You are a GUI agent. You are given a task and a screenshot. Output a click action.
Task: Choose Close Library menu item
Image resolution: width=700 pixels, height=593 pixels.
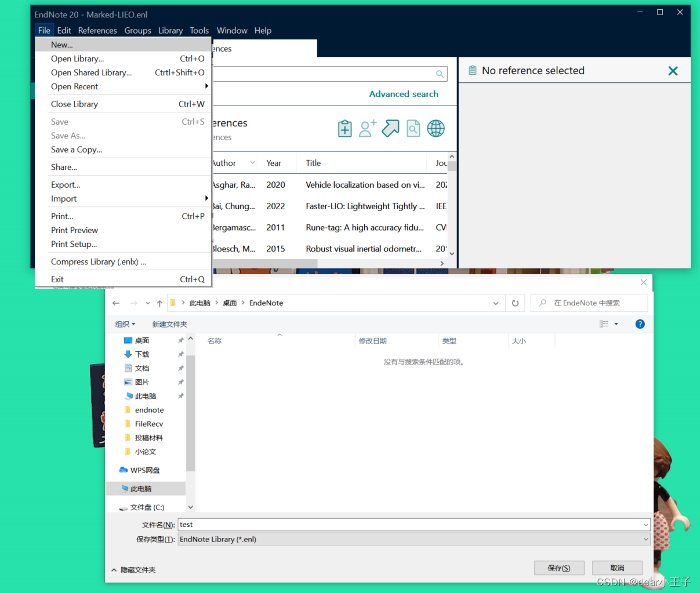coord(123,104)
